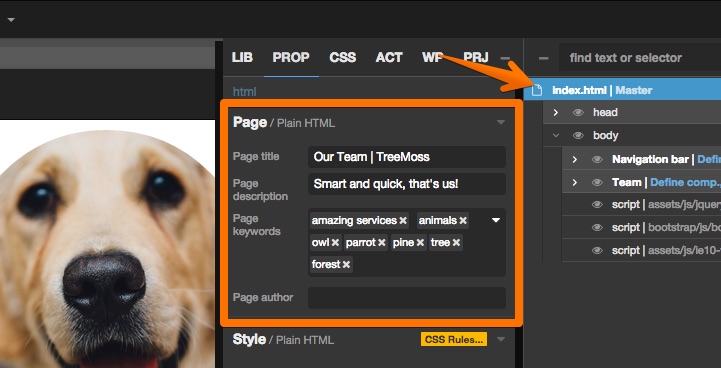
Task: Click the find text or selector field
Action: coord(640,58)
